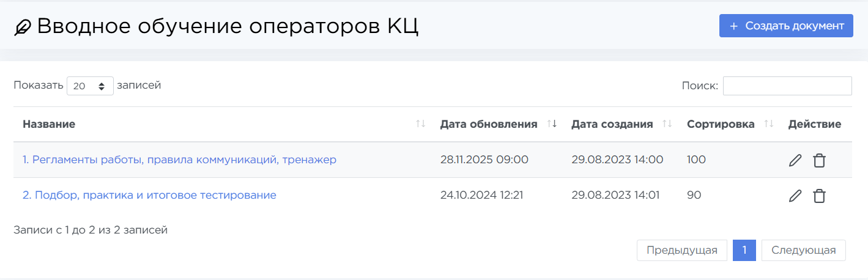This screenshot has width=868, height=280.
Task: Sort by Название column arrows
Action: point(420,124)
